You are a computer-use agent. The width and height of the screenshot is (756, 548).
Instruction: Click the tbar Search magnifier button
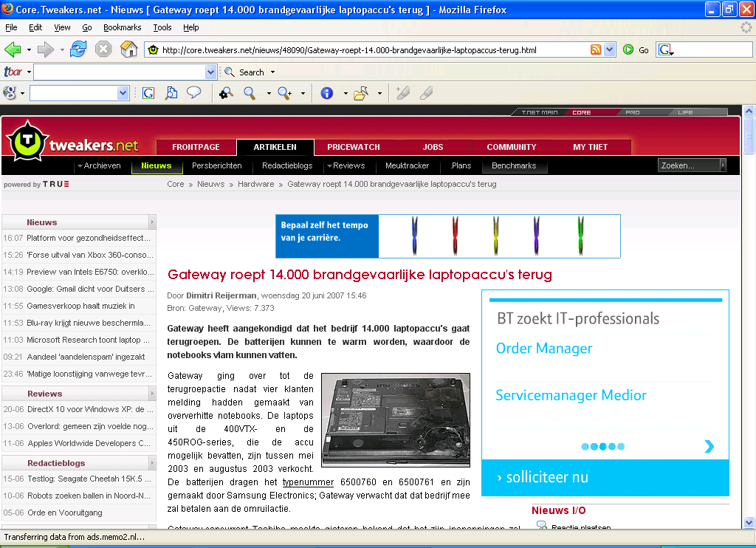(245, 72)
